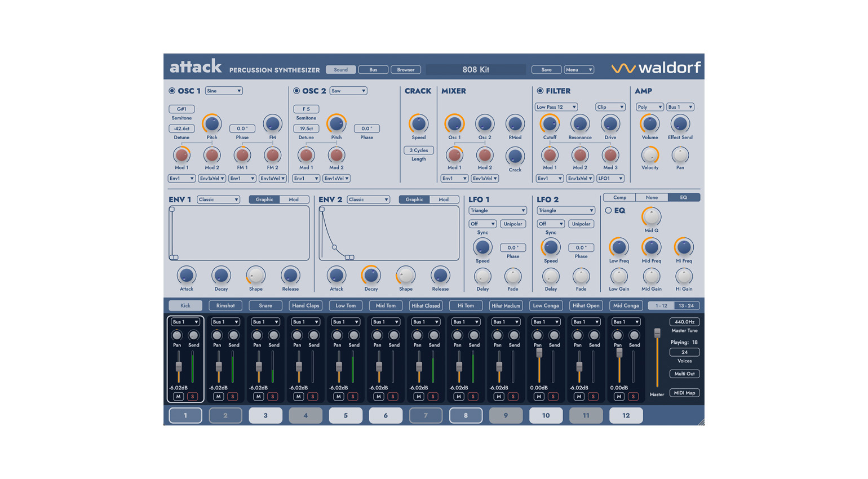Select the Snare instrument slot
The image size is (868, 479).
(265, 305)
